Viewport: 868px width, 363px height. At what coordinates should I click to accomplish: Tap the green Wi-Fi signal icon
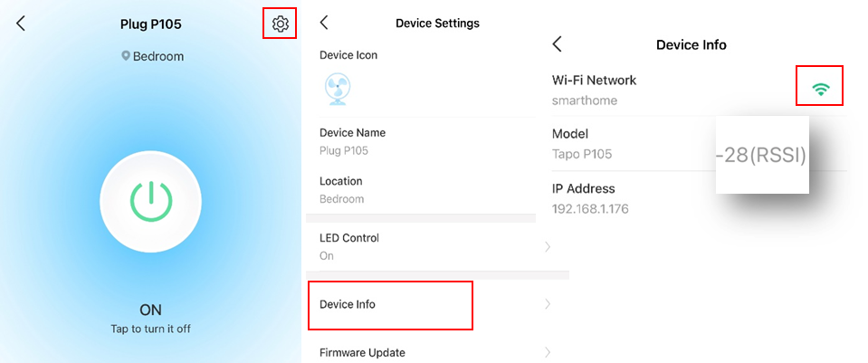pos(820,89)
